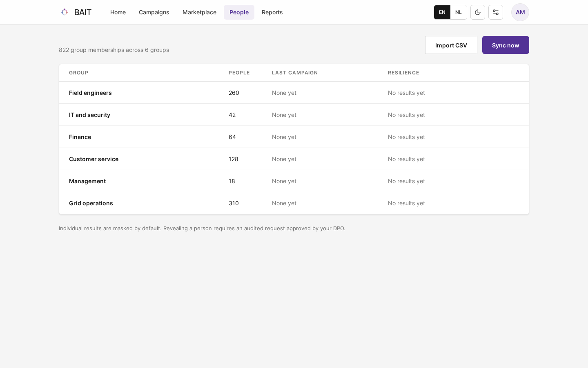Viewport: 588px width, 368px height.
Task: Click the people count 260
Action: (234, 93)
